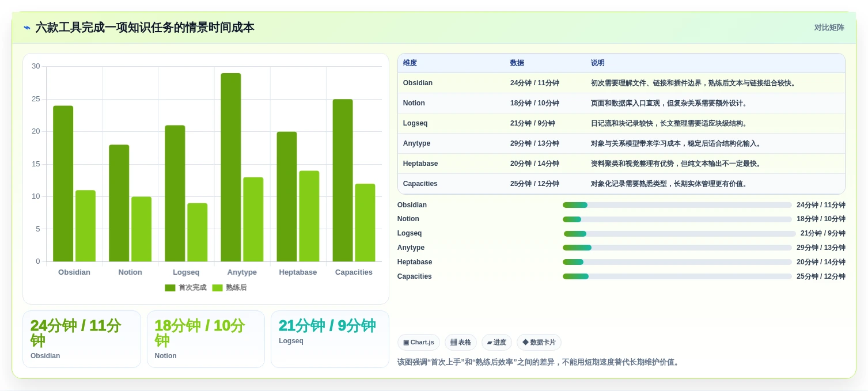Click the 21分钟 / 9分钟 value beside Logseq progress
The height and width of the screenshot is (391, 868).
coord(823,233)
